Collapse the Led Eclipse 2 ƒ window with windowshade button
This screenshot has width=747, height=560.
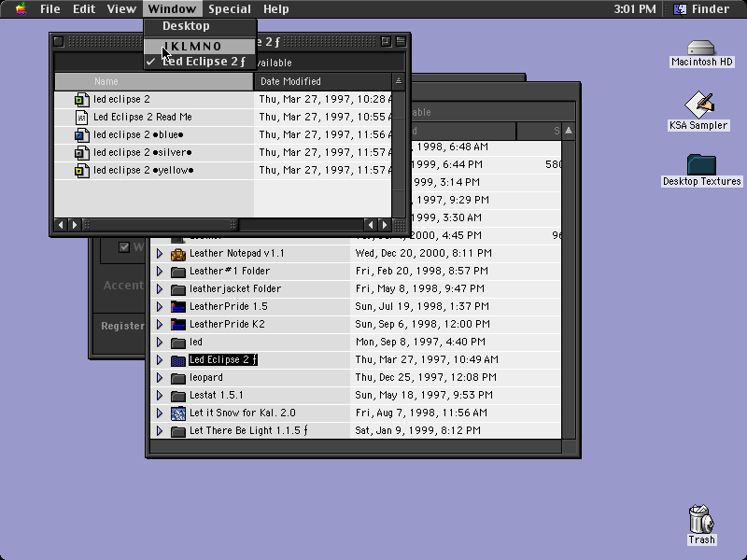(x=401, y=42)
